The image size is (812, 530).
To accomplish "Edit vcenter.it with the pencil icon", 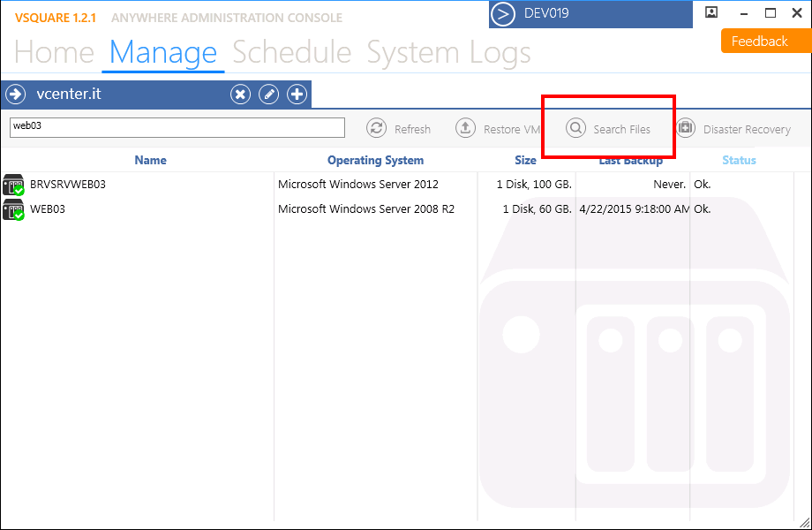I will click(268, 95).
